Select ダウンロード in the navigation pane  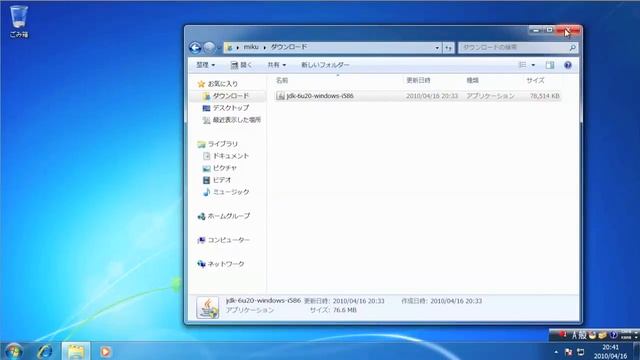226,96
